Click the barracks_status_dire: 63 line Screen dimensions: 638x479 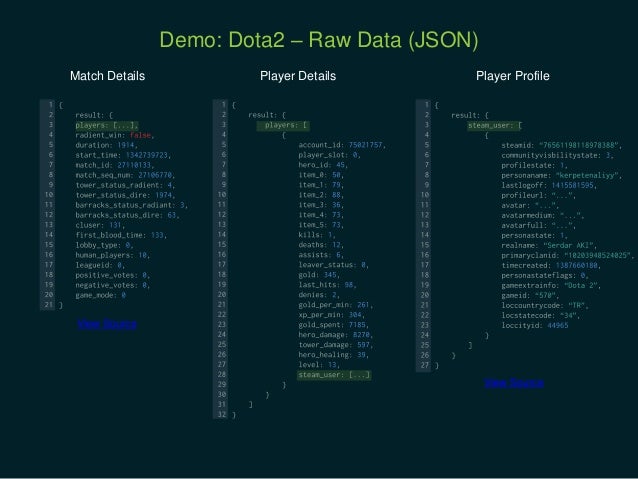pos(127,215)
